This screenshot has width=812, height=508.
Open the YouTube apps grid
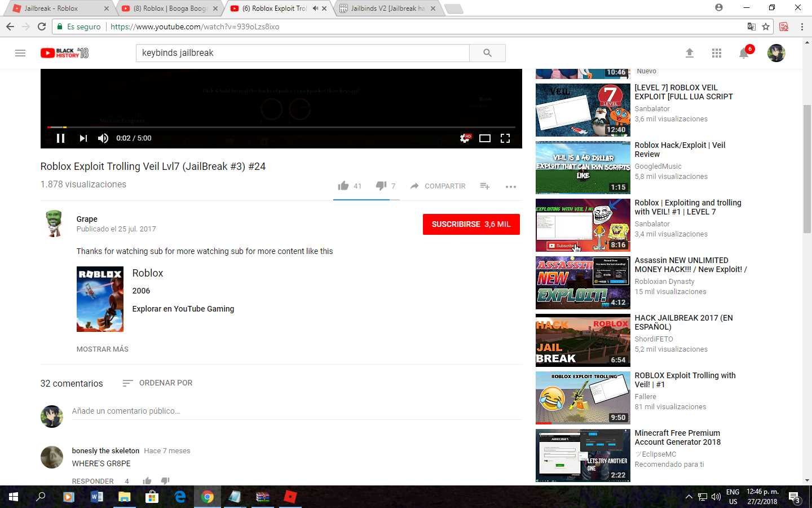click(717, 53)
